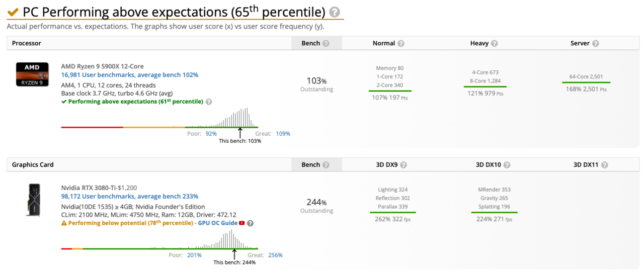644x277 pixels.
Task: Click help icon beside 3D DX9 header
Action: (404, 165)
